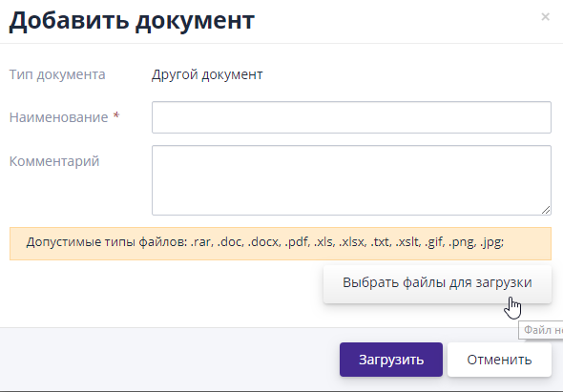This screenshot has width=563, height=392.
Task: Click the Тип документа label
Action: coord(57,74)
